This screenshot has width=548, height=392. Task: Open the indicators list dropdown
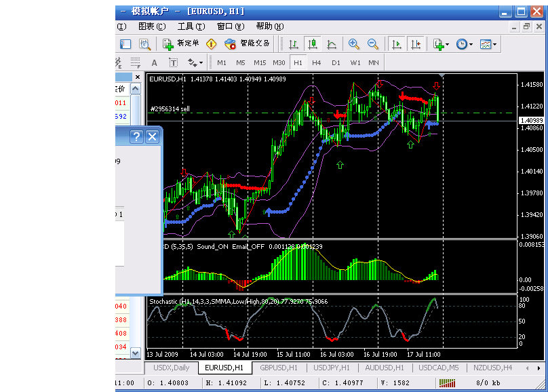(441, 44)
